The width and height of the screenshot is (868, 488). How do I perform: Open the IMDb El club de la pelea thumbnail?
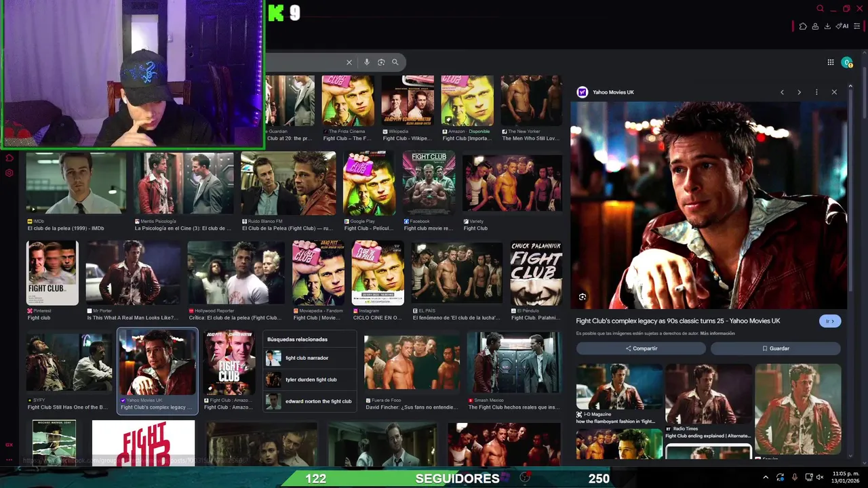(x=76, y=184)
